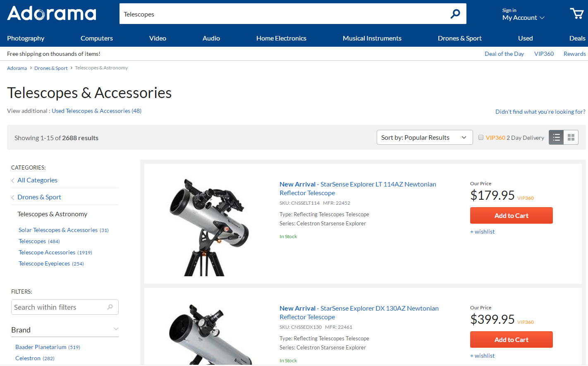Click the VIP360 badge beside $399.95
Image resolution: width=588 pixels, height=366 pixels.
click(526, 322)
